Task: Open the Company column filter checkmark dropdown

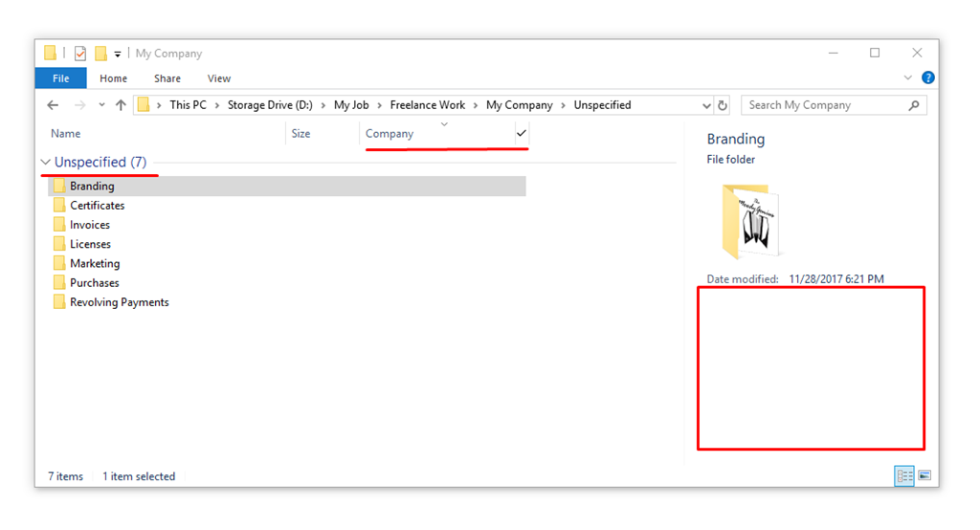Action: coord(522,133)
